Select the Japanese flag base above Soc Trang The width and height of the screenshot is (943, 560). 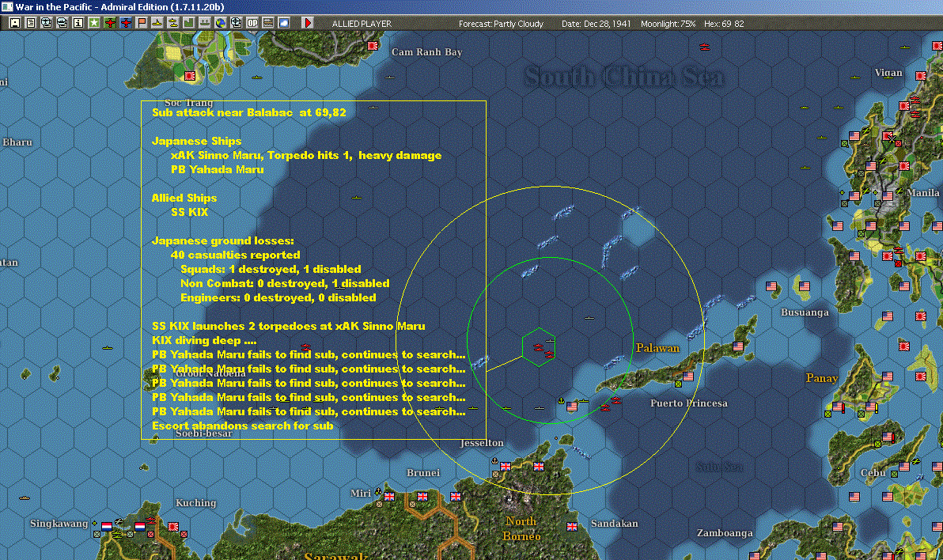(x=190, y=76)
